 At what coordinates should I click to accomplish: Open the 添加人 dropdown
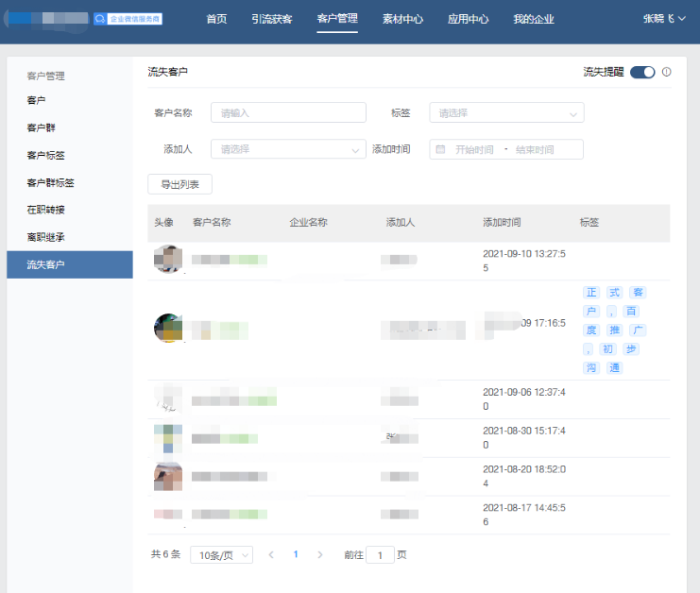click(x=288, y=149)
